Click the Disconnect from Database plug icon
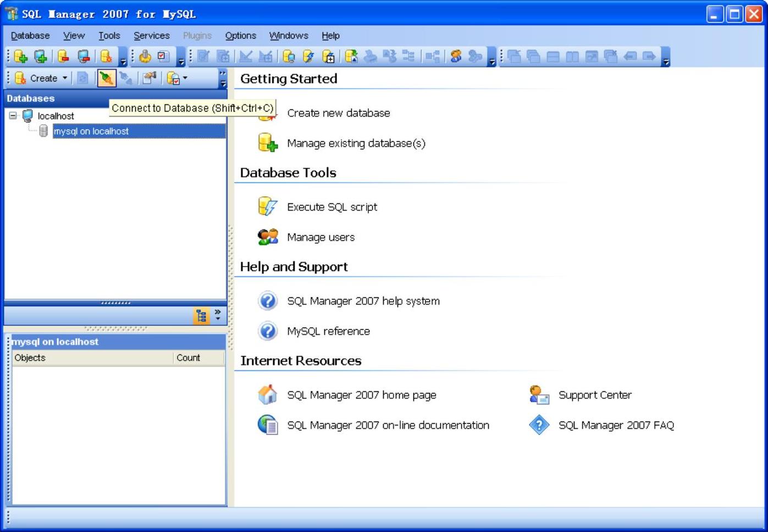 126,79
